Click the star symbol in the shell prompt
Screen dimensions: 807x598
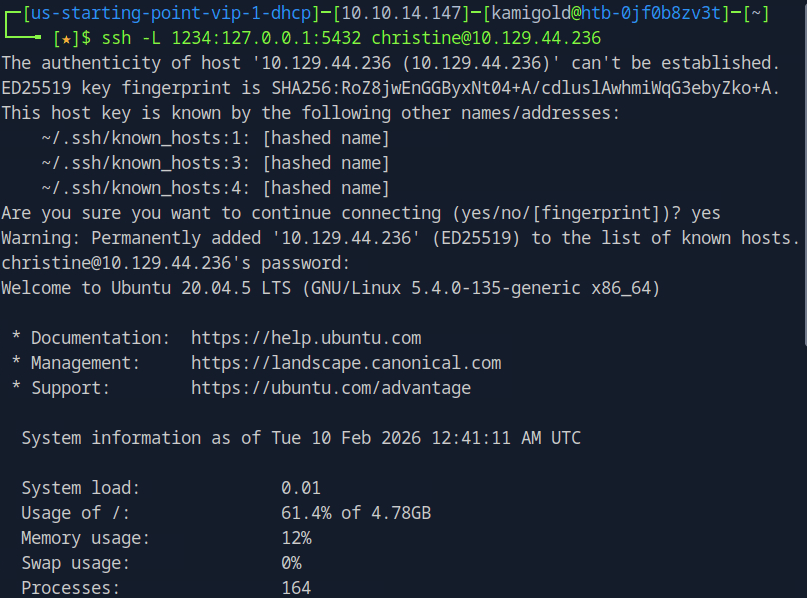(66, 38)
